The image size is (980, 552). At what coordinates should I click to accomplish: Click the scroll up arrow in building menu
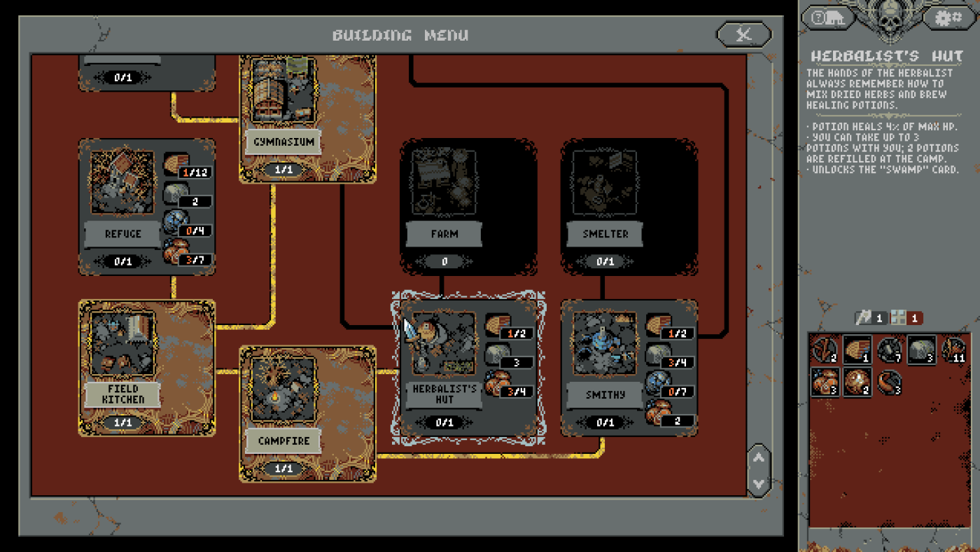pyautogui.click(x=759, y=458)
